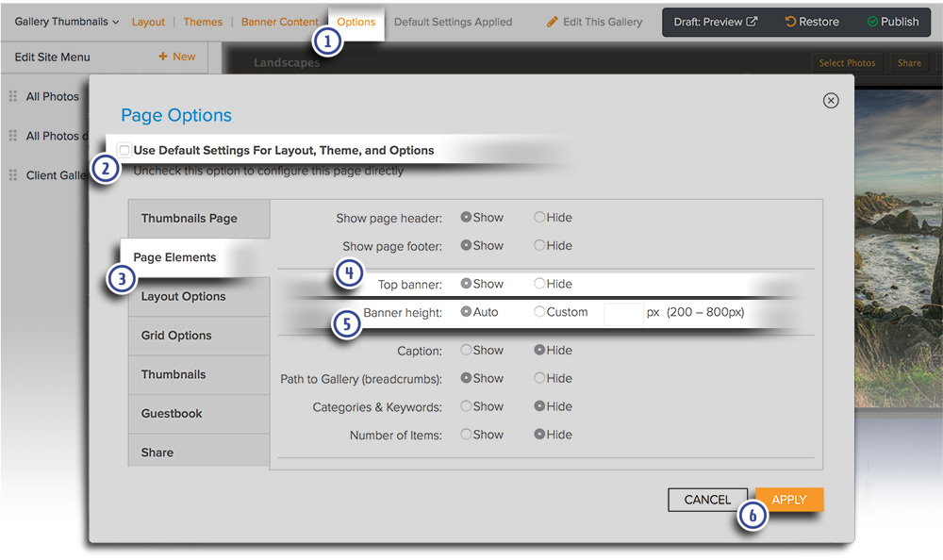Publish the site
Screen dimensions: 943x560
click(x=893, y=22)
